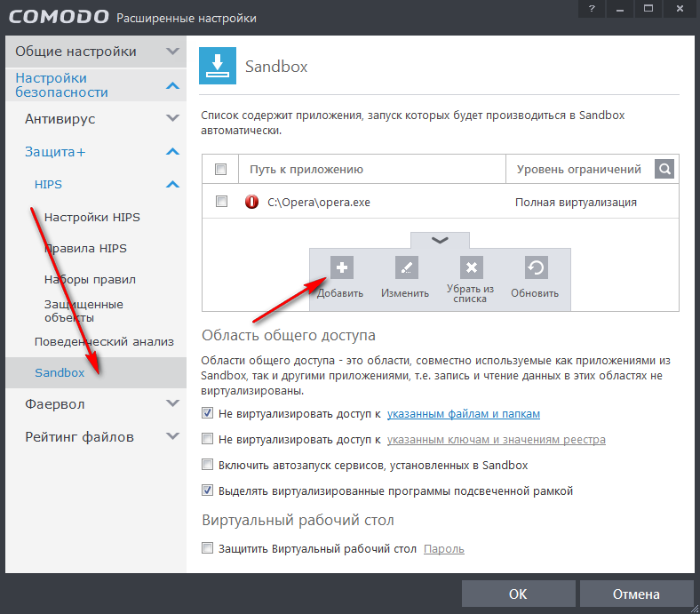Click the Отмена button
The image size is (700, 614).
636,594
